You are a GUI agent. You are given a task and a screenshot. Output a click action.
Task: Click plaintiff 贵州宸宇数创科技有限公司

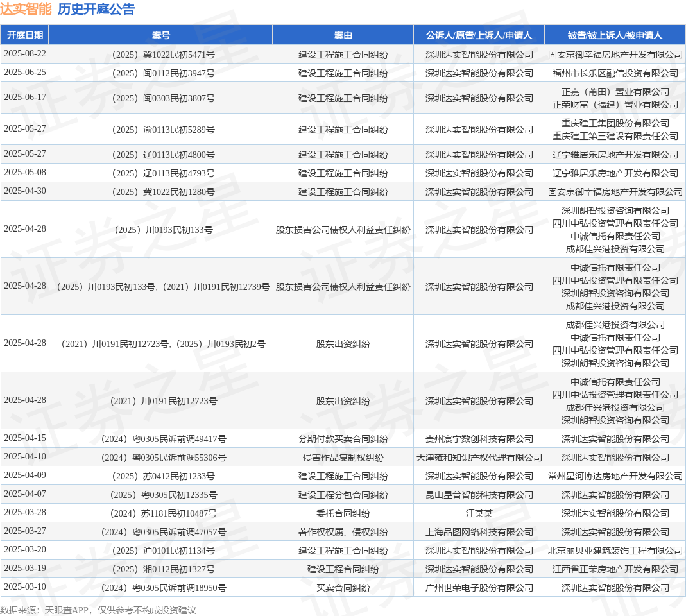[479, 439]
